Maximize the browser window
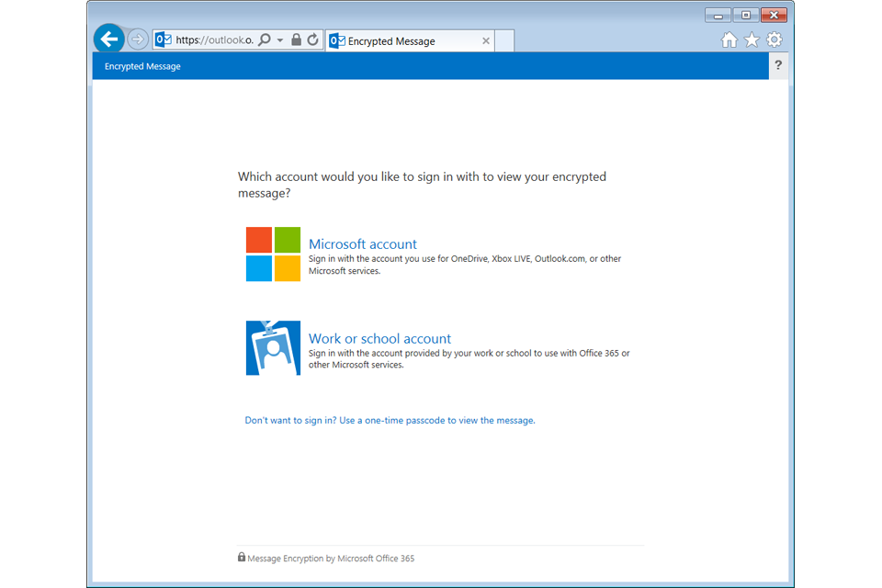The width and height of the screenshot is (882, 588). tap(746, 15)
